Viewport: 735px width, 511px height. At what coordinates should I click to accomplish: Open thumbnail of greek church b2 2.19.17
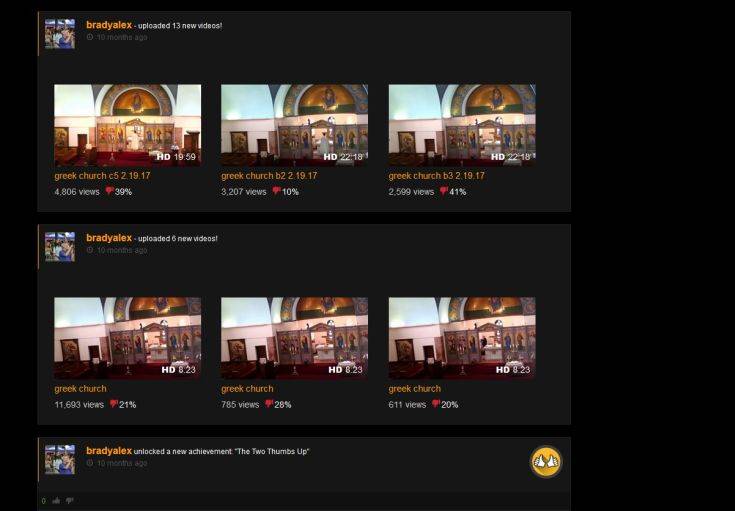click(294, 124)
